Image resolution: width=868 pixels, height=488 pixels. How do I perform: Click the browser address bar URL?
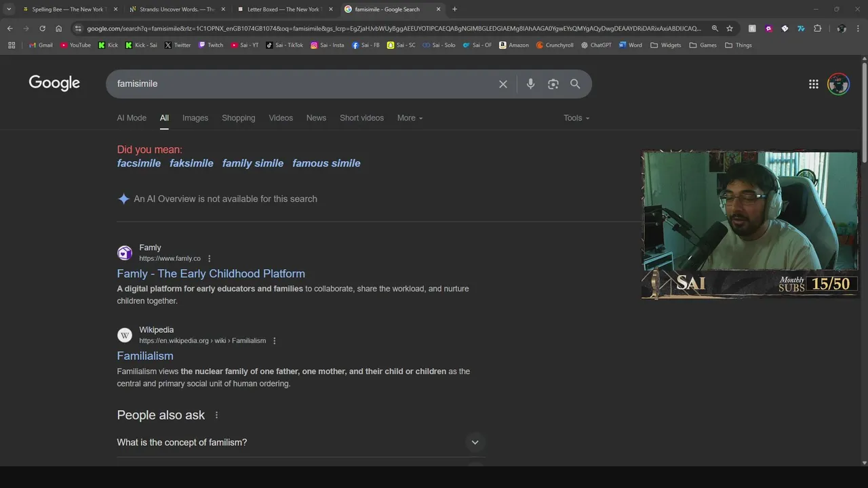393,28
